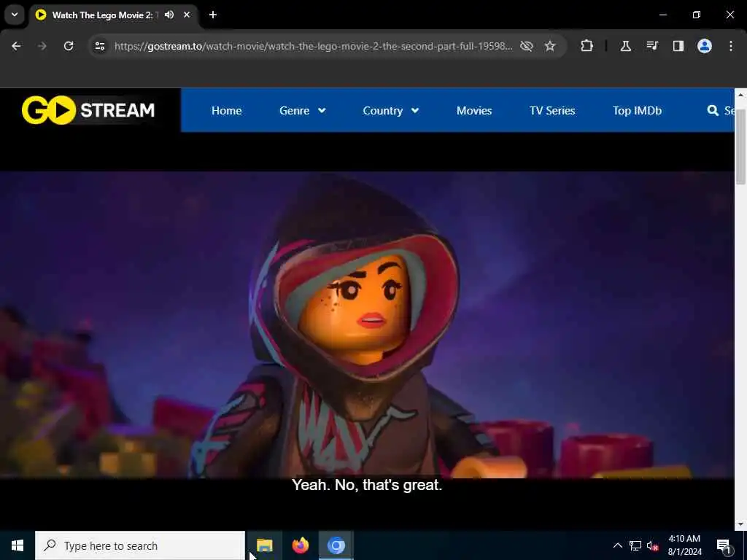Open the clock showing 4:10 AM
The width and height of the screenshot is (747, 560).
tap(684, 545)
